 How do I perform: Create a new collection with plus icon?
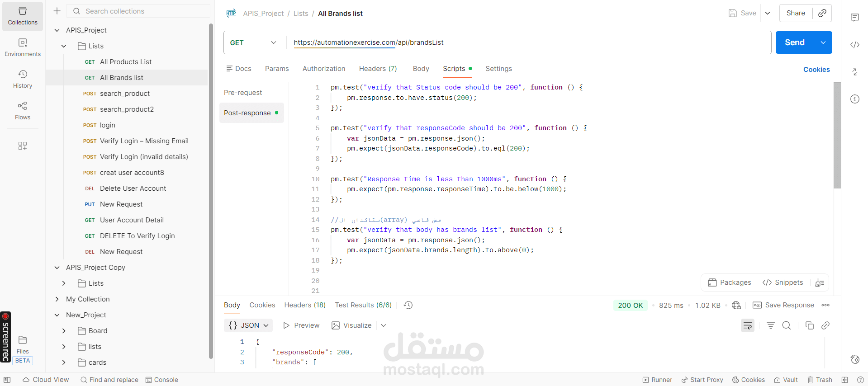[x=57, y=11]
